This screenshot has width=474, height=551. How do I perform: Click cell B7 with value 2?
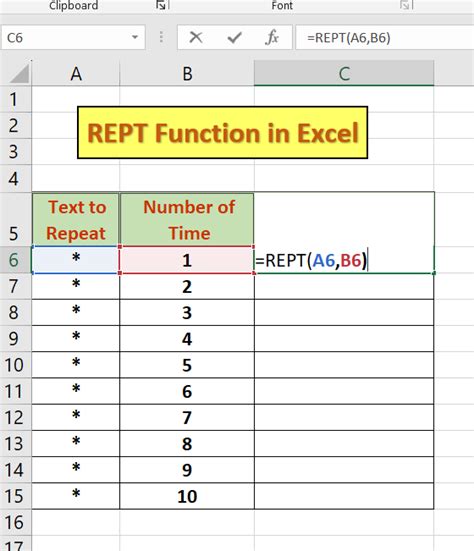pyautogui.click(x=187, y=286)
